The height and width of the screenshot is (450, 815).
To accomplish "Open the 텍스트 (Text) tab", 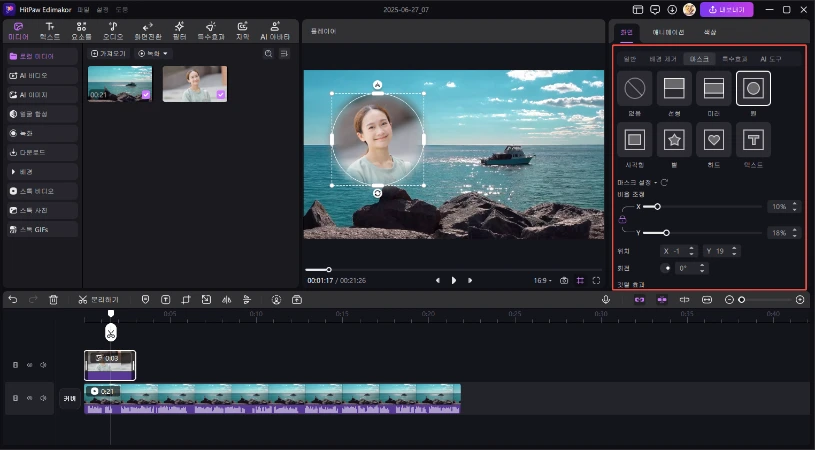I will (50, 31).
